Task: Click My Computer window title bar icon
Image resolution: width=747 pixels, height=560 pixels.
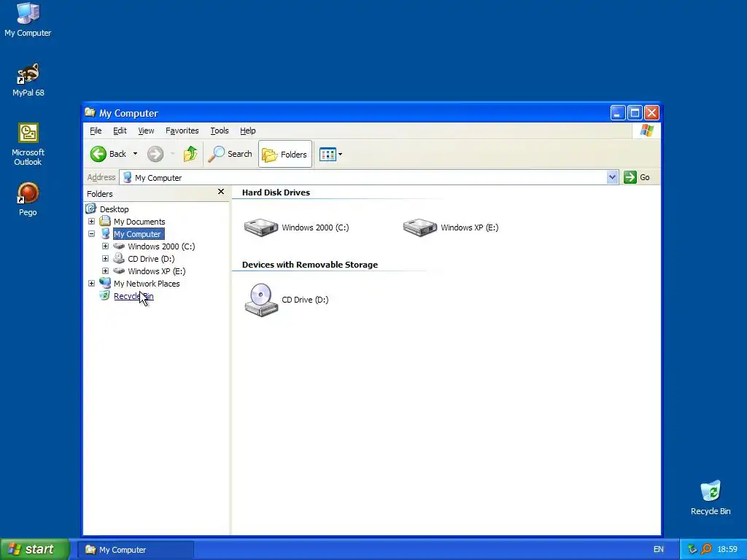Action: pyautogui.click(x=90, y=112)
